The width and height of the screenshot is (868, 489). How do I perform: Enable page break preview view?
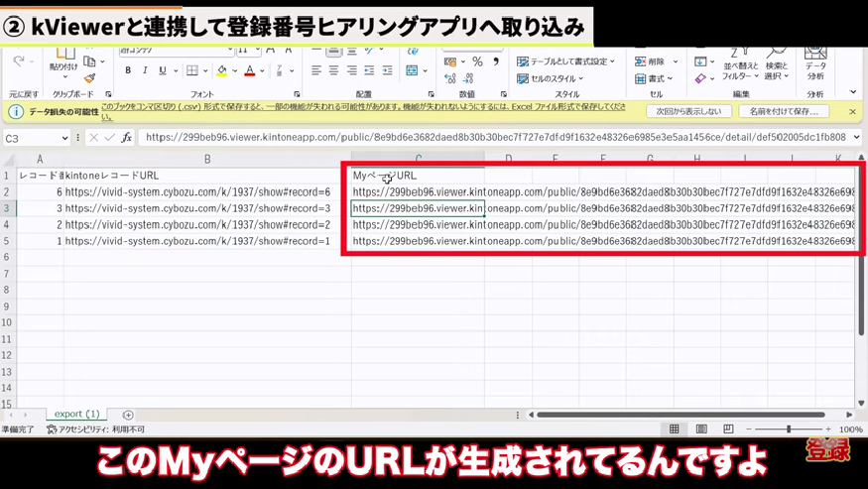(x=728, y=429)
